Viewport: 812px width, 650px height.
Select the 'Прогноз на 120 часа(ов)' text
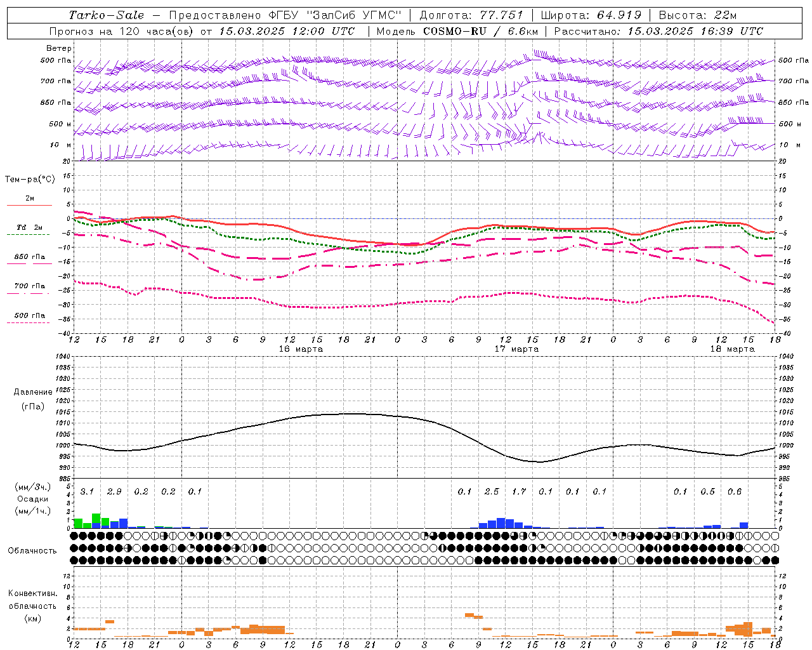(x=122, y=31)
